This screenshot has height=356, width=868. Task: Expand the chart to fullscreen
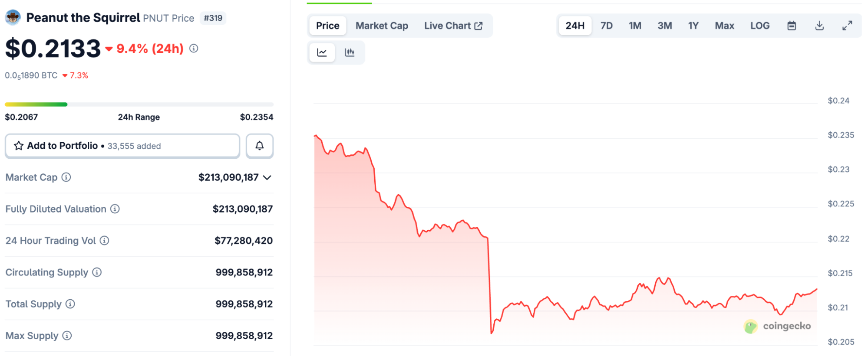click(x=847, y=26)
